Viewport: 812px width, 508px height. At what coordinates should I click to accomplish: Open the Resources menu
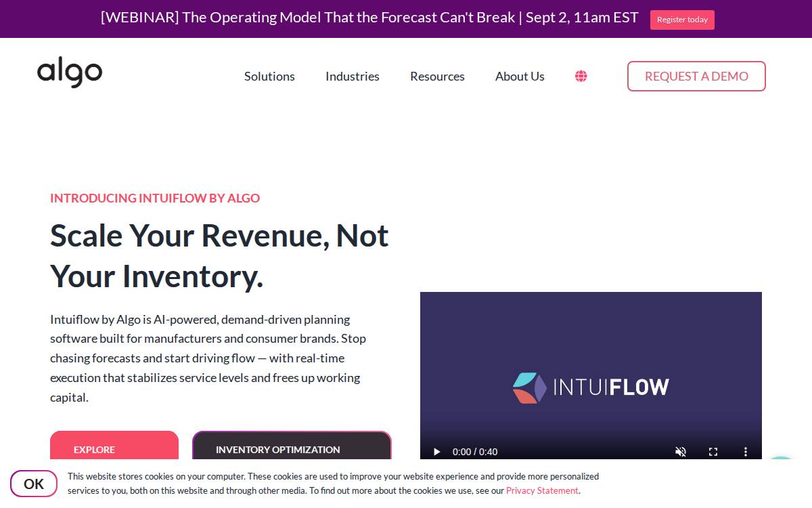[437, 77]
